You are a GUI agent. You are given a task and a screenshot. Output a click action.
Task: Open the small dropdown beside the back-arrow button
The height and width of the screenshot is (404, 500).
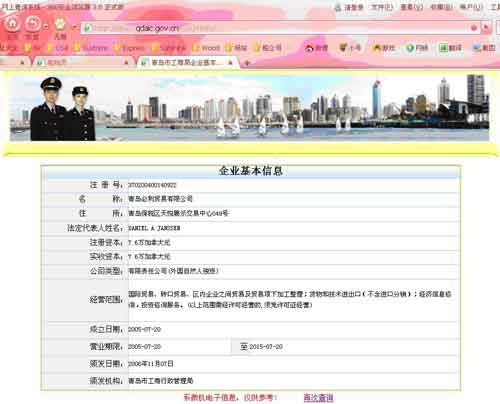(46, 27)
